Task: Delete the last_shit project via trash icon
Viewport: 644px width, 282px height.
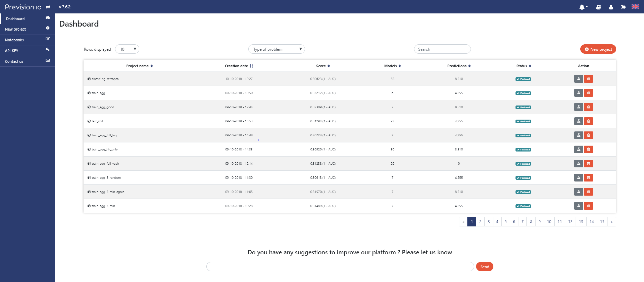Action: coord(589,121)
